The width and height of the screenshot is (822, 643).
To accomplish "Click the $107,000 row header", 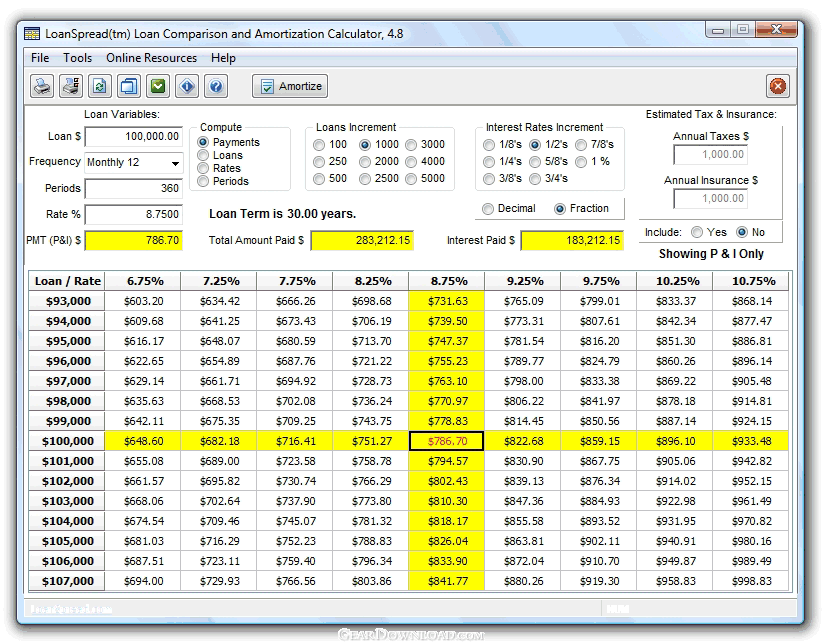I will pyautogui.click(x=67, y=581).
